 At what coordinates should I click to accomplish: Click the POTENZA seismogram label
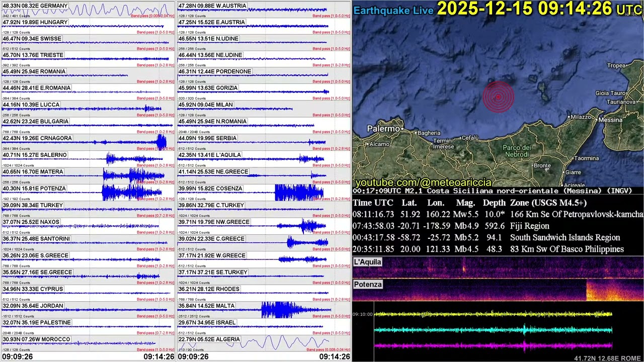tap(34, 189)
